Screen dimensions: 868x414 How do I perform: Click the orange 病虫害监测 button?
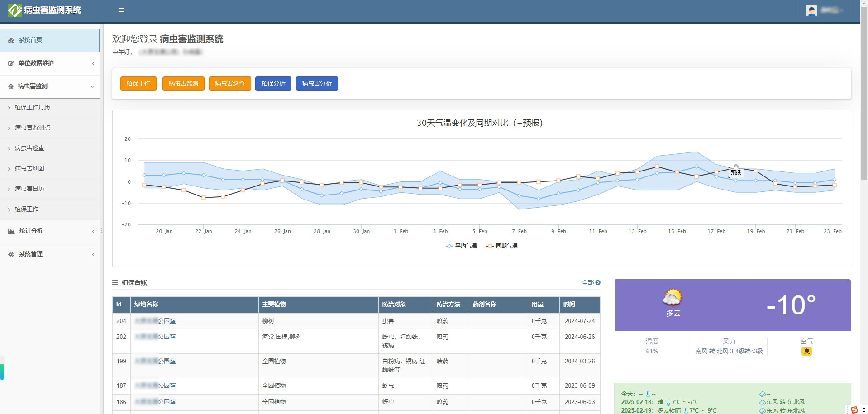point(183,83)
